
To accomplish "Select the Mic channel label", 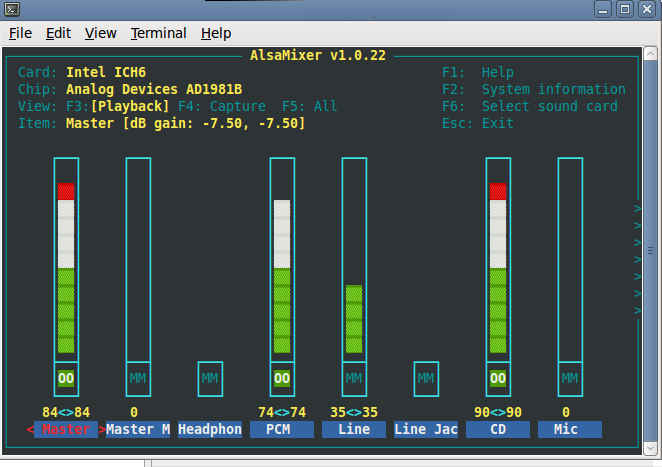I will pyautogui.click(x=570, y=429).
